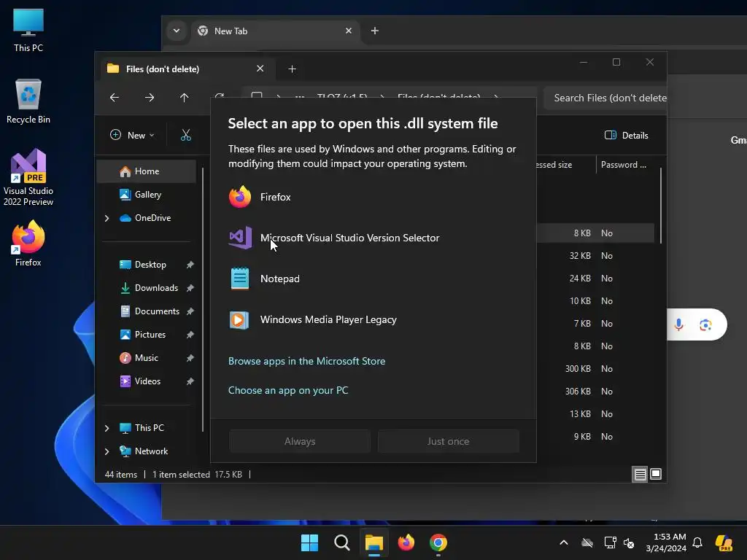Click the voice search microphone in Chrome
Viewport: 747px width, 560px height.
click(679, 324)
